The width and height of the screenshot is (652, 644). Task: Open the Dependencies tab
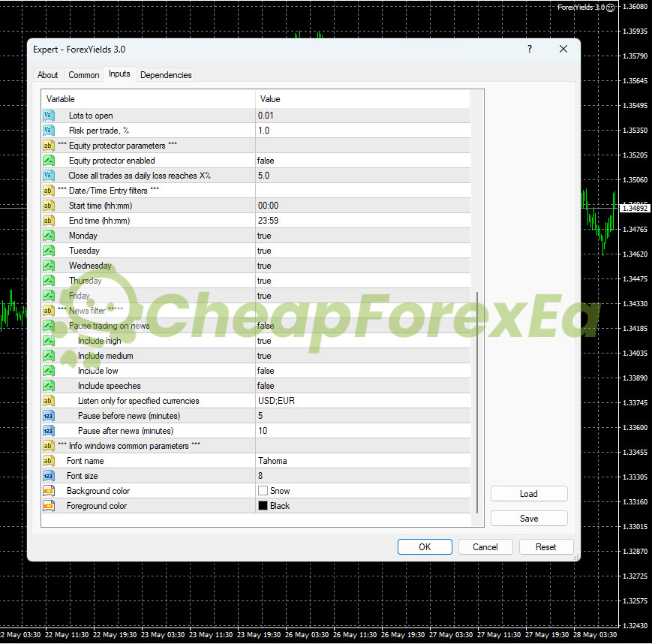click(166, 75)
